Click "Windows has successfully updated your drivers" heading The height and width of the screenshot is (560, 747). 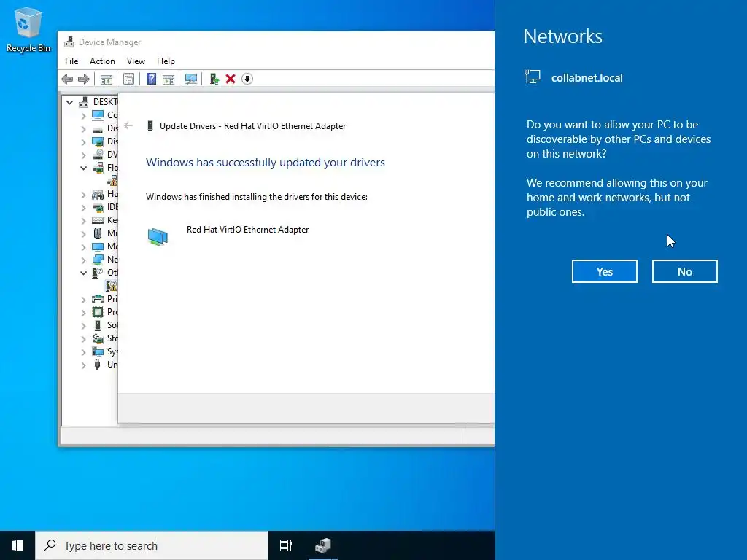(x=266, y=163)
